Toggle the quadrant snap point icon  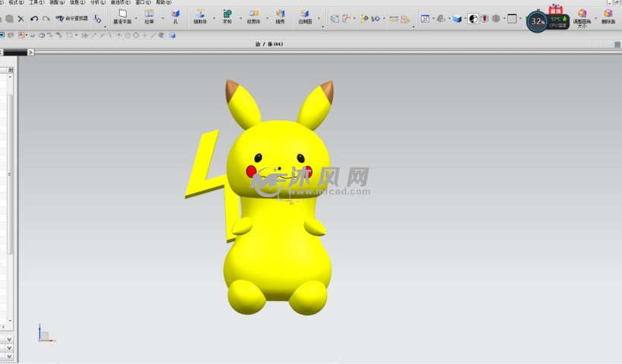point(136,36)
